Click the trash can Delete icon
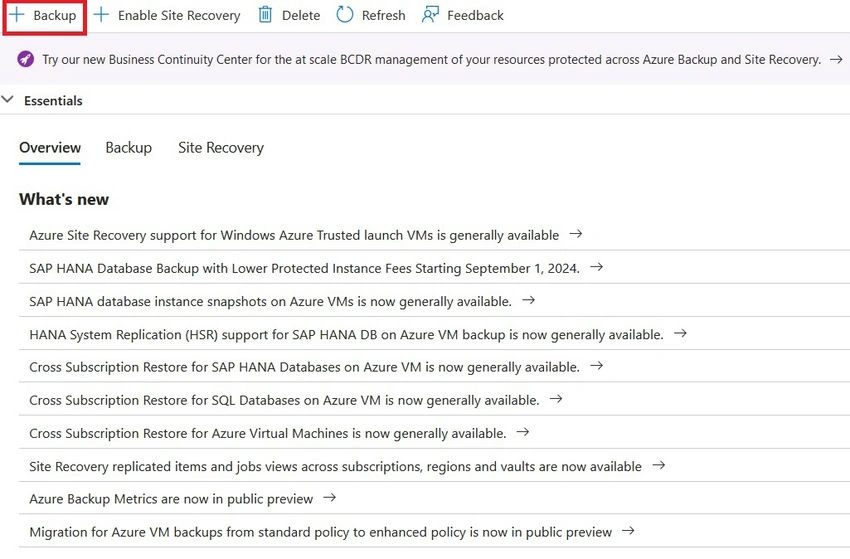Screen dimensions: 850x559 pos(265,15)
